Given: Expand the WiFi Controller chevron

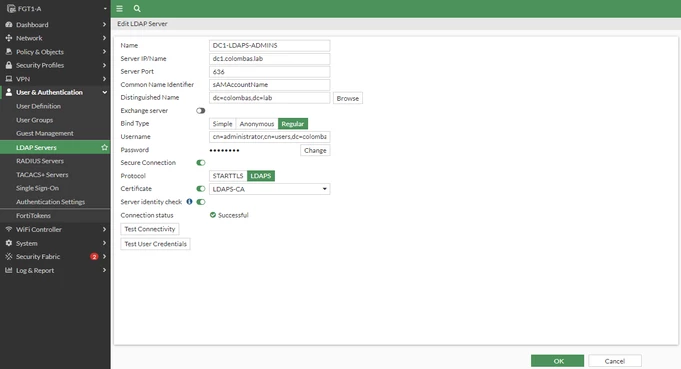Looking at the screenshot, I should [x=104, y=229].
